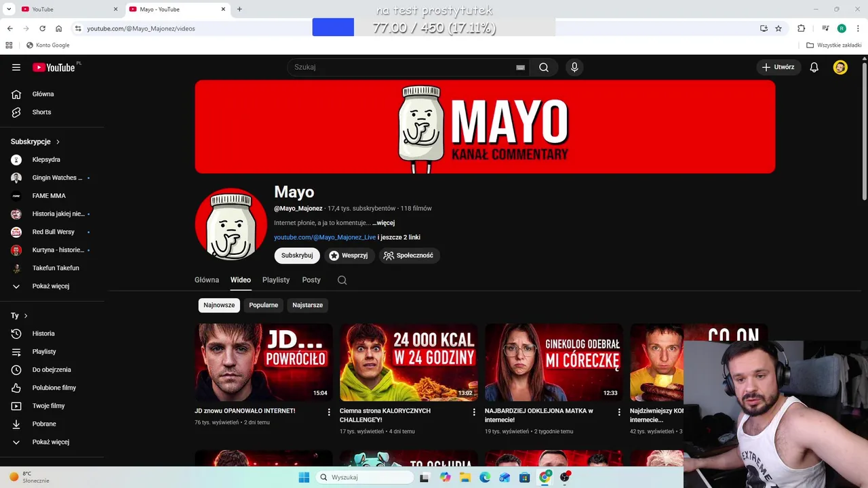Open Red Bull Wersy subscription

(52, 232)
